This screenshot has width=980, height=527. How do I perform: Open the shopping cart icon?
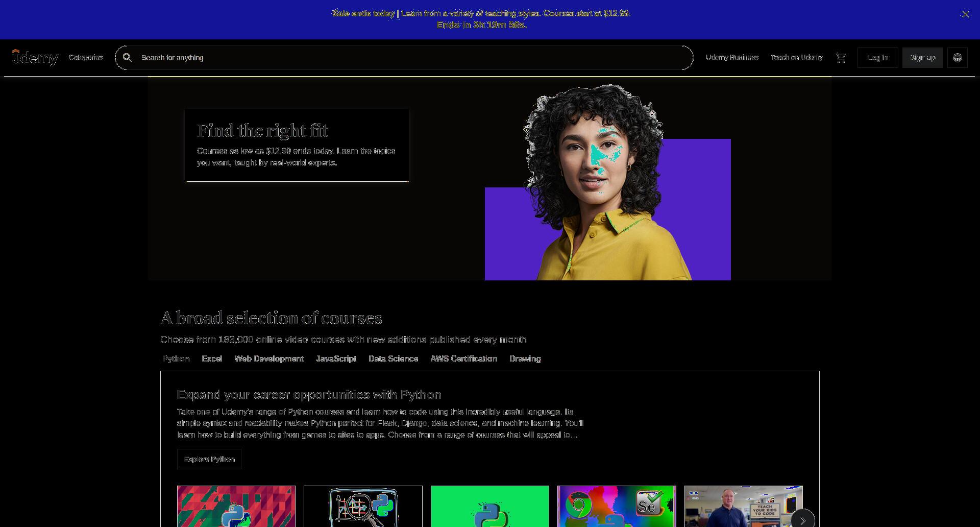(x=841, y=58)
